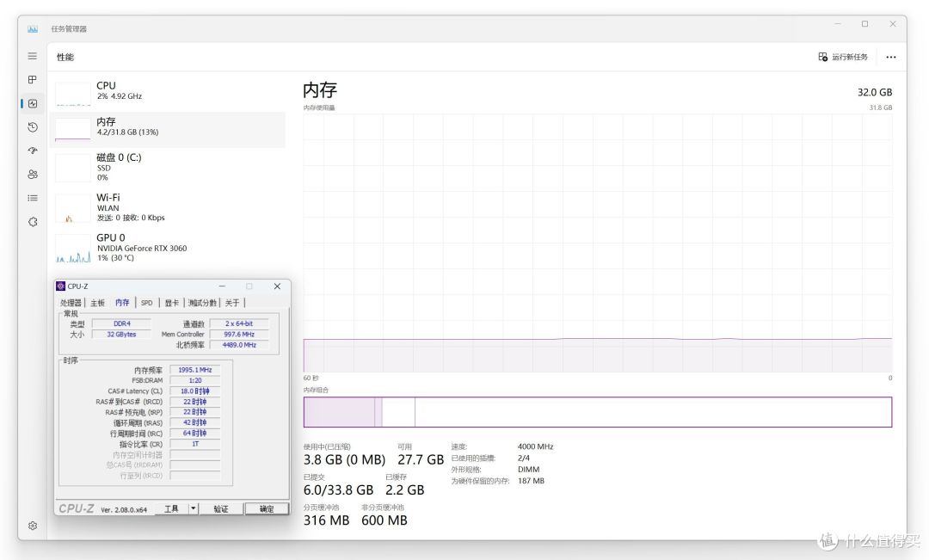Select the Performance page icon
929x560 pixels.
(x=32, y=103)
